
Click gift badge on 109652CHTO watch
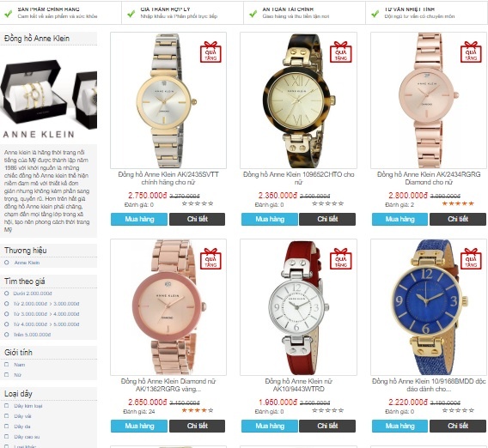(x=341, y=51)
